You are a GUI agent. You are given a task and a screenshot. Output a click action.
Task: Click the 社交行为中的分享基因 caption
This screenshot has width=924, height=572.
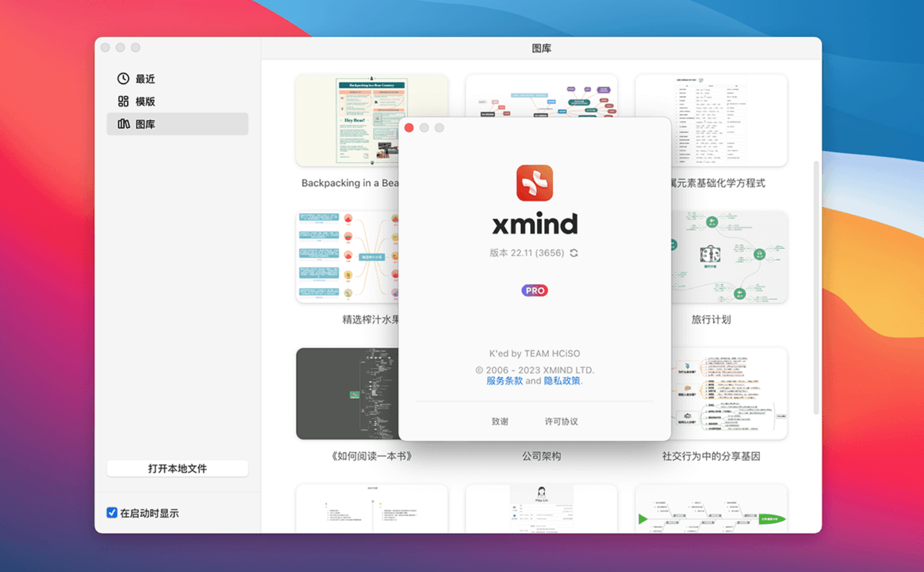(711, 456)
